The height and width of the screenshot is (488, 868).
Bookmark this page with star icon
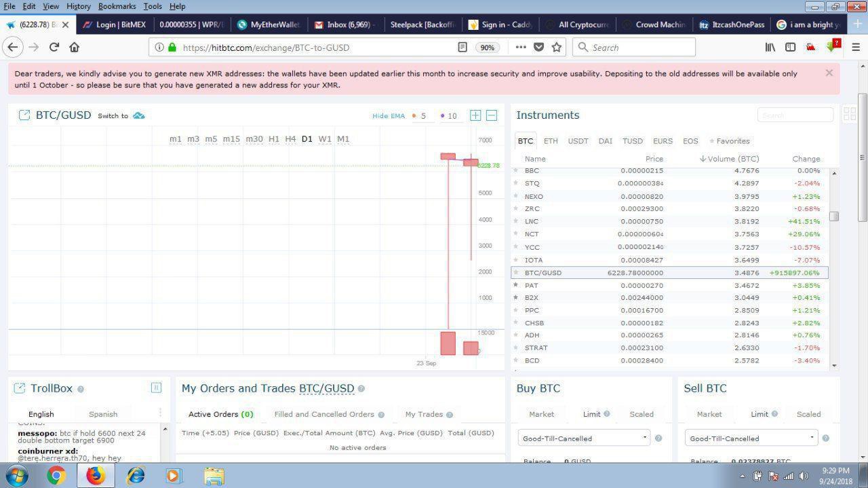click(557, 48)
